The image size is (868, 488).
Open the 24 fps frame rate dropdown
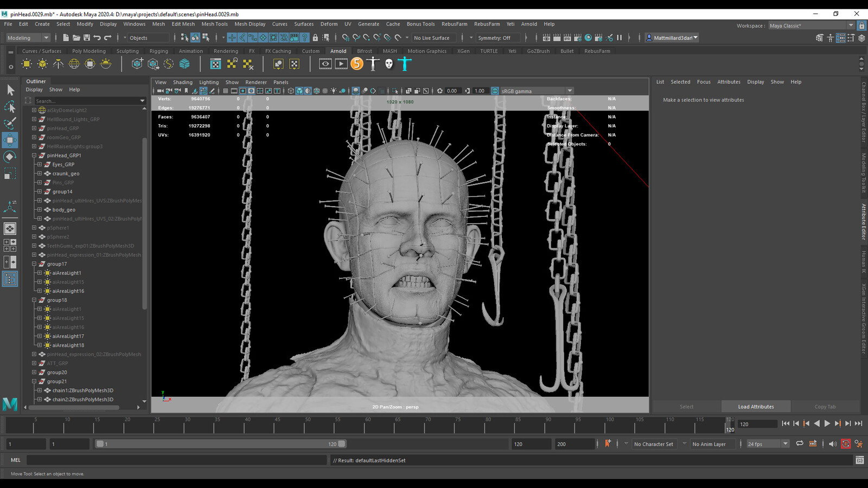tap(768, 444)
